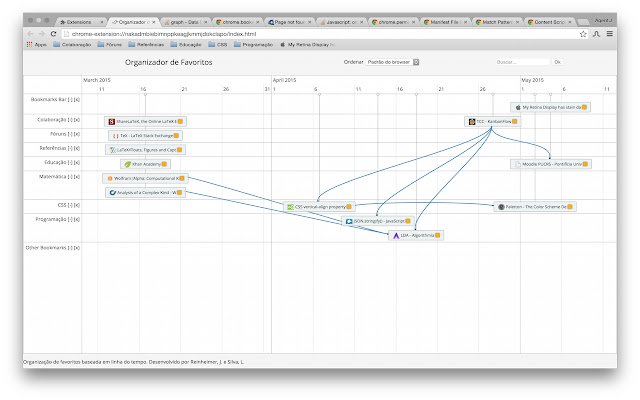Click the browser forward arrow
The width and height of the screenshot is (640, 400).
pos(42,34)
